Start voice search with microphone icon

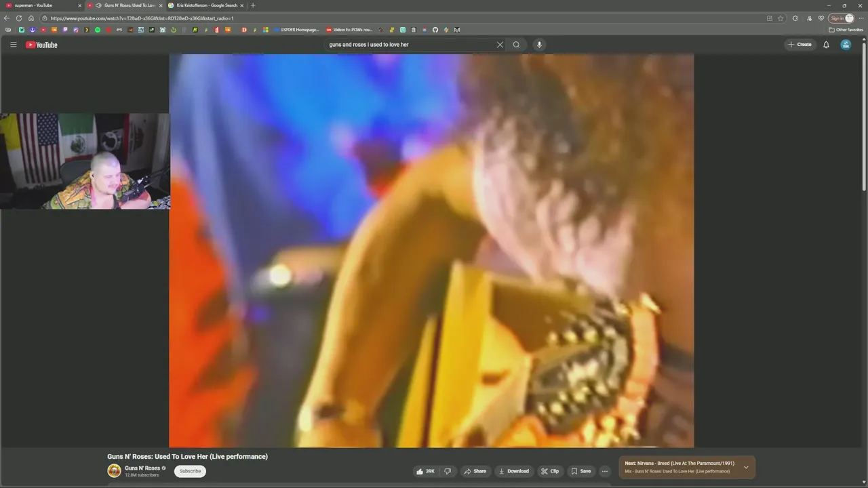tap(539, 45)
